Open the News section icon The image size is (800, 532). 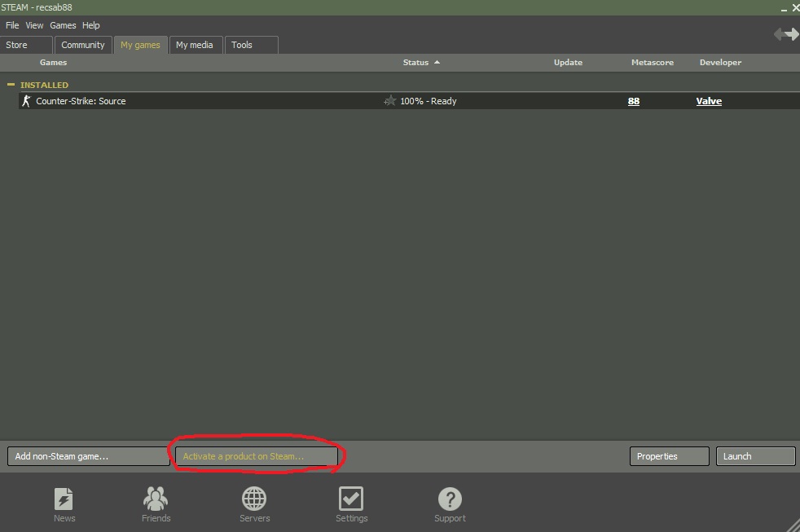click(64, 499)
